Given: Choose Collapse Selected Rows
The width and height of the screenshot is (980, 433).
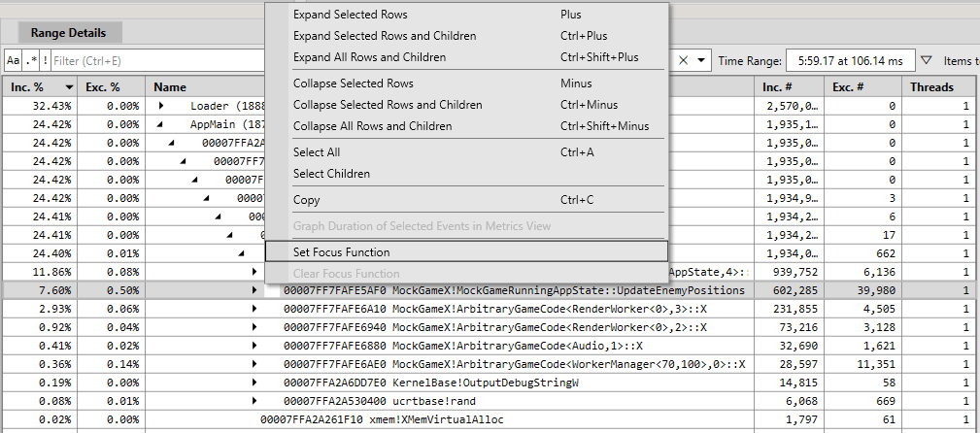Looking at the screenshot, I should pyautogui.click(x=467, y=83).
